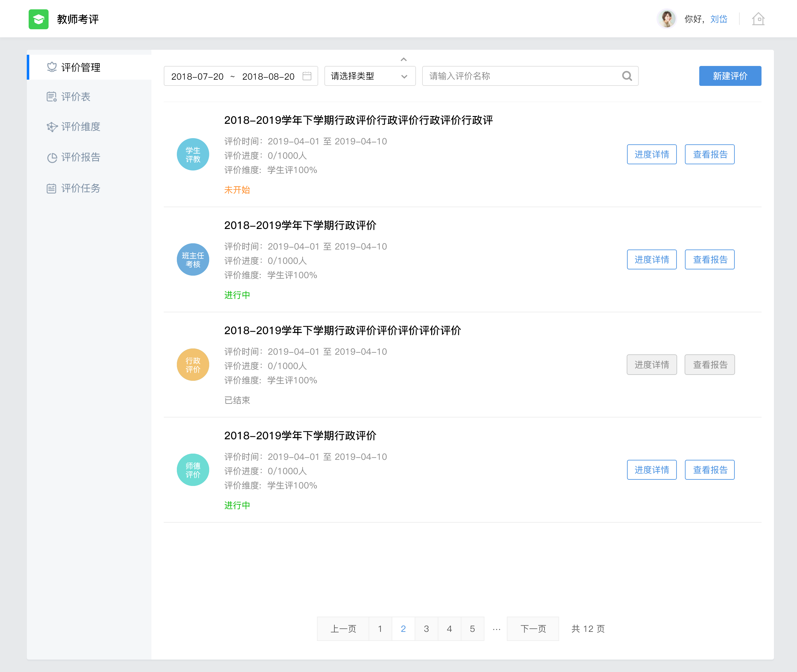Viewport: 797px width, 672px height.
Task: Open the calendar icon in the date range
Action: click(x=307, y=76)
